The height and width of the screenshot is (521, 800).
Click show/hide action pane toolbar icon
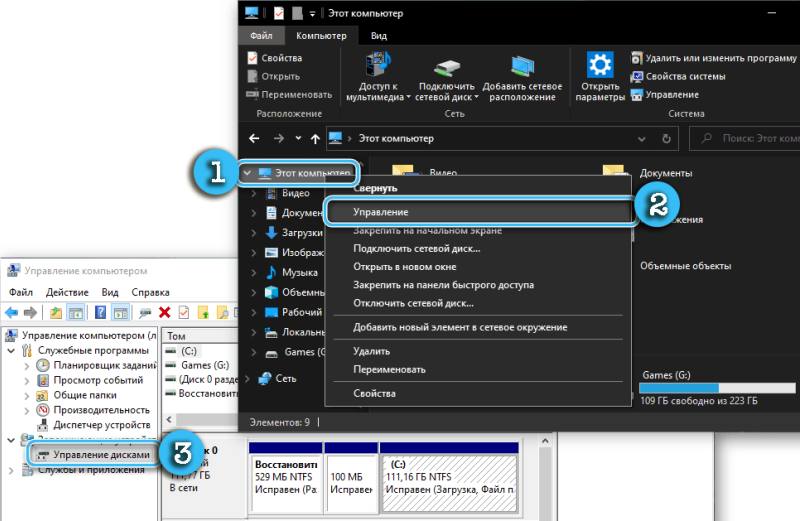tap(120, 312)
